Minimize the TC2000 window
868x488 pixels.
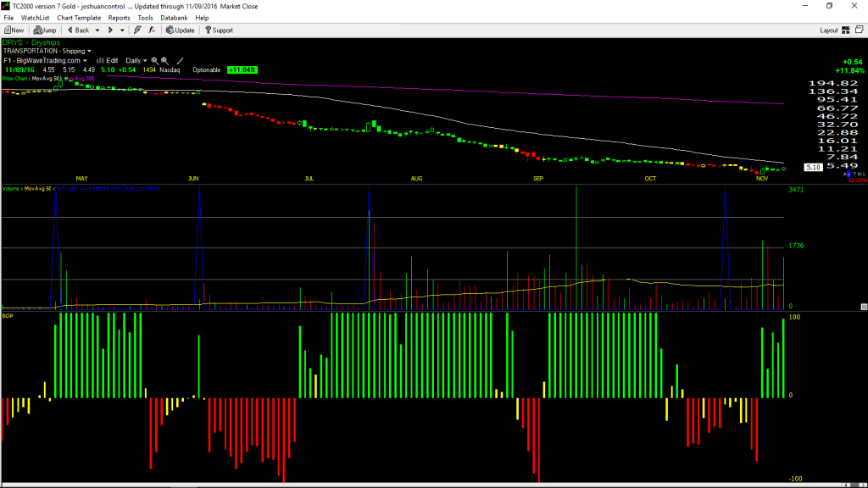tap(805, 6)
